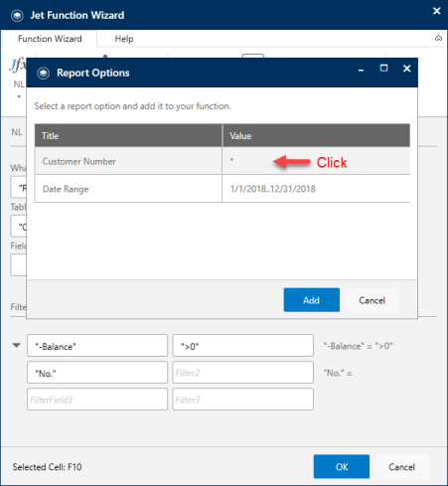Cancel the Report Options dialog
Image resolution: width=448 pixels, height=486 pixels.
tap(373, 300)
